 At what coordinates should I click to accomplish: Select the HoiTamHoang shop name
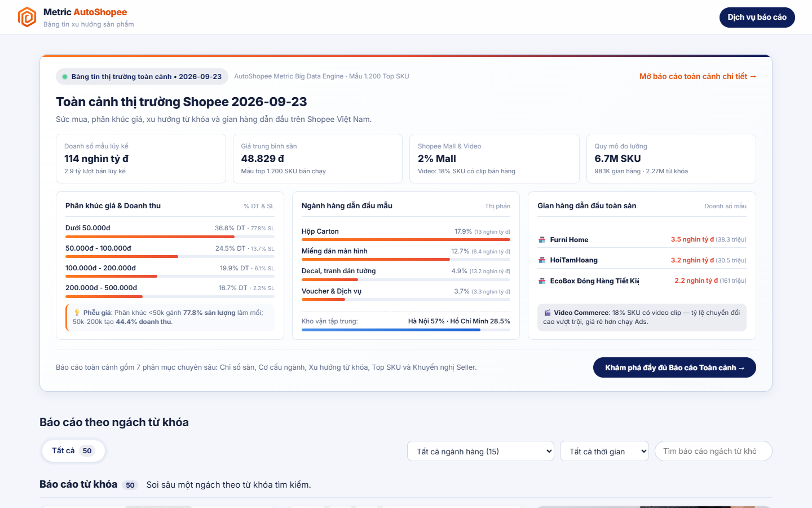[573, 260]
